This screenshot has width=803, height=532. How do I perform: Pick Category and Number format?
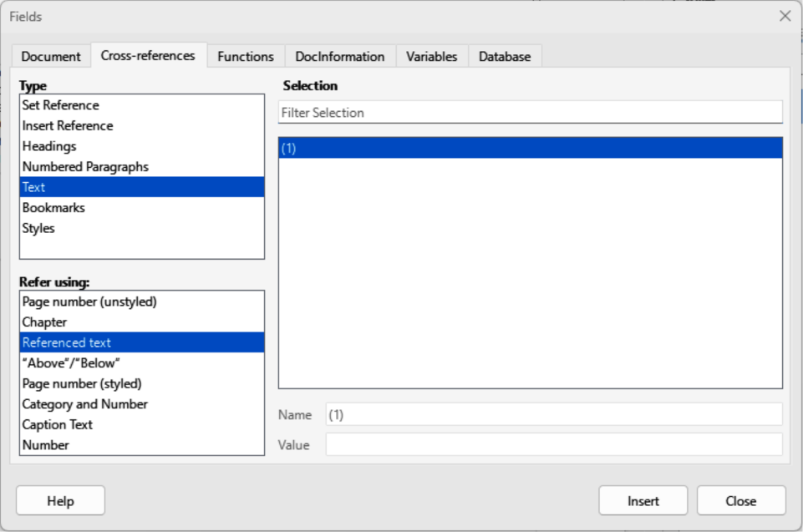click(84, 404)
